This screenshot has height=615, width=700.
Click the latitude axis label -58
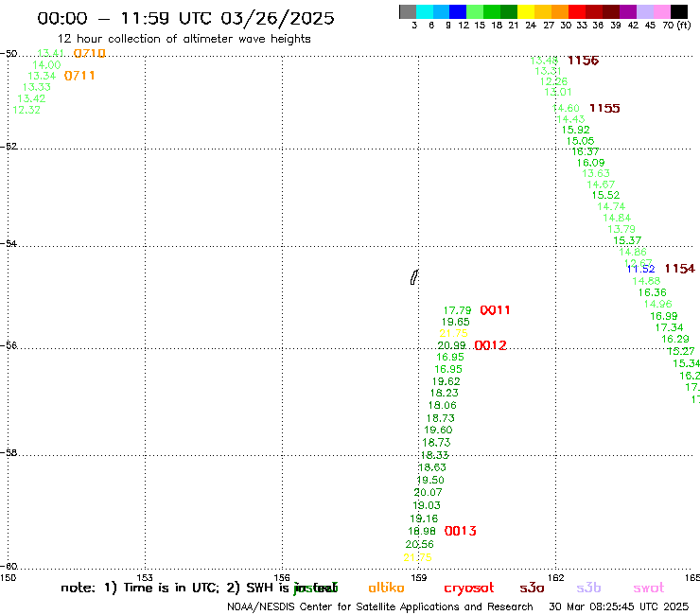pyautogui.click(x=9, y=452)
